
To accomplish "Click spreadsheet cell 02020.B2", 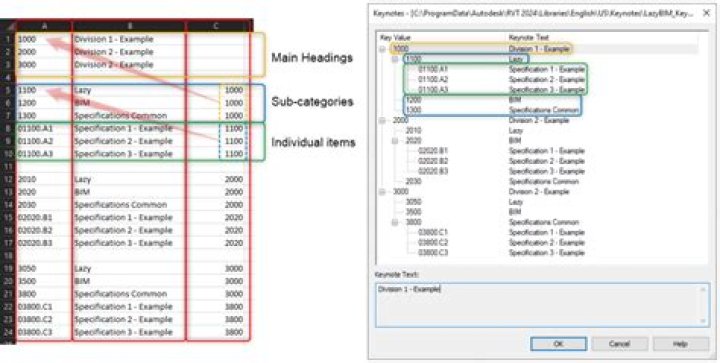I will (44, 230).
